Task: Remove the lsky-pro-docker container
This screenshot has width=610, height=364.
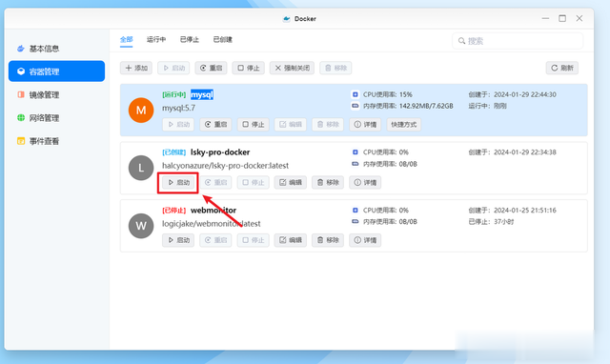Action: click(328, 182)
